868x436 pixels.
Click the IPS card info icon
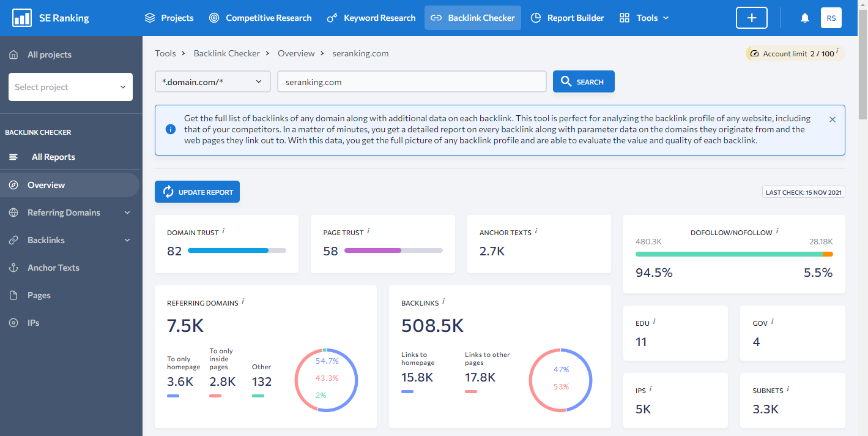pyautogui.click(x=650, y=389)
